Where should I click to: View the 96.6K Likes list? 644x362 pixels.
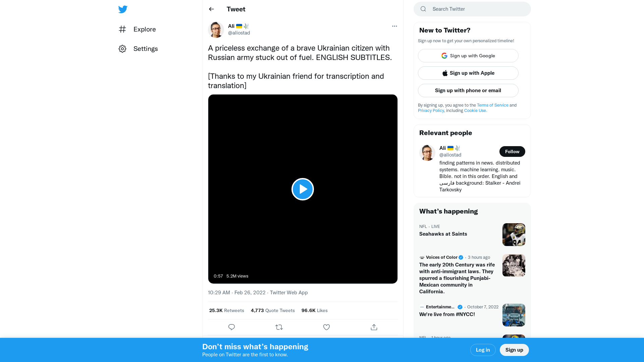pyautogui.click(x=315, y=310)
